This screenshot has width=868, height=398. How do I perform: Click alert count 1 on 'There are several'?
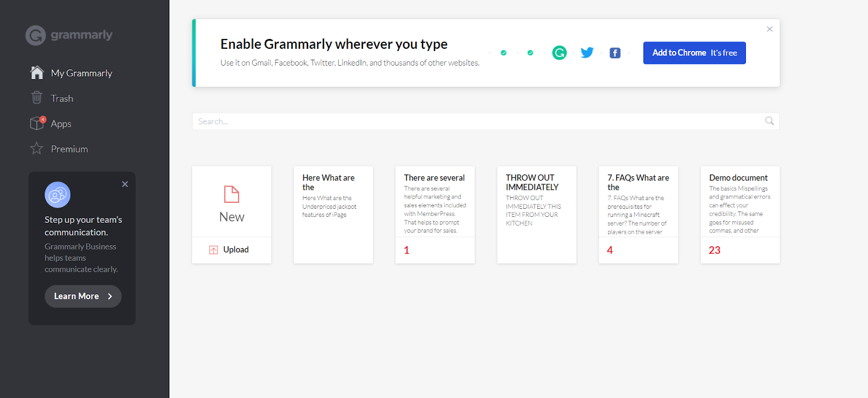[x=406, y=250]
